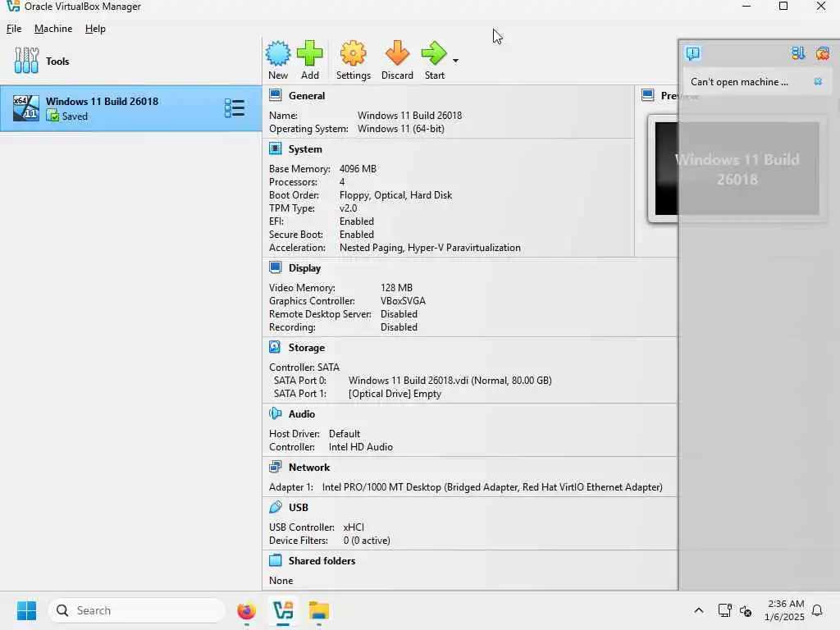840x630 pixels.
Task: Click the VBoxSVGA graphics controller value
Action: pos(403,301)
